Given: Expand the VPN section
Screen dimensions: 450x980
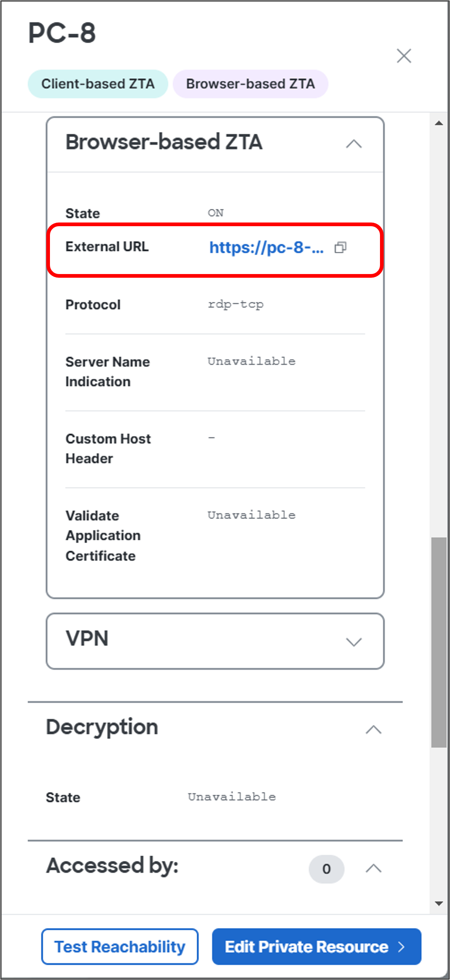Looking at the screenshot, I should [354, 641].
